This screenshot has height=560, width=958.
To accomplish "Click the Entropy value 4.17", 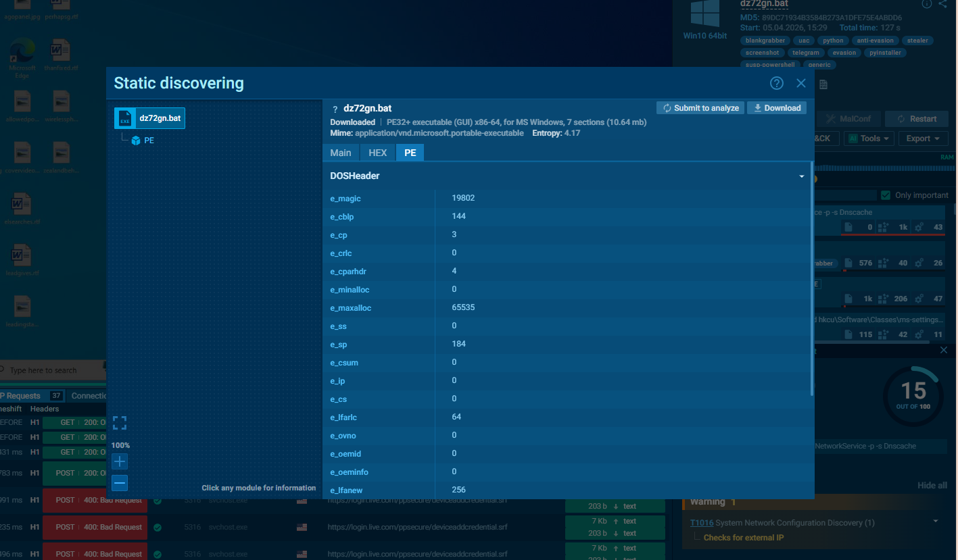I will click(x=572, y=133).
